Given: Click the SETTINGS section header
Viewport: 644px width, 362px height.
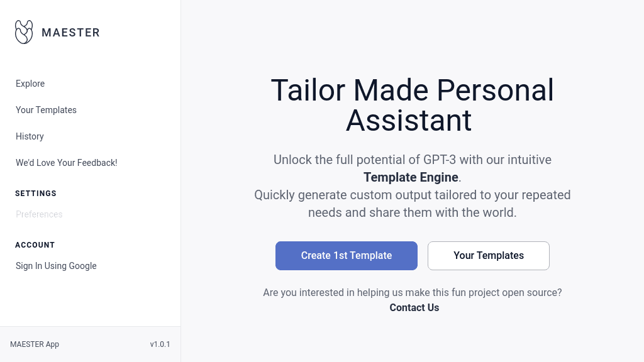Looking at the screenshot, I should (36, 194).
